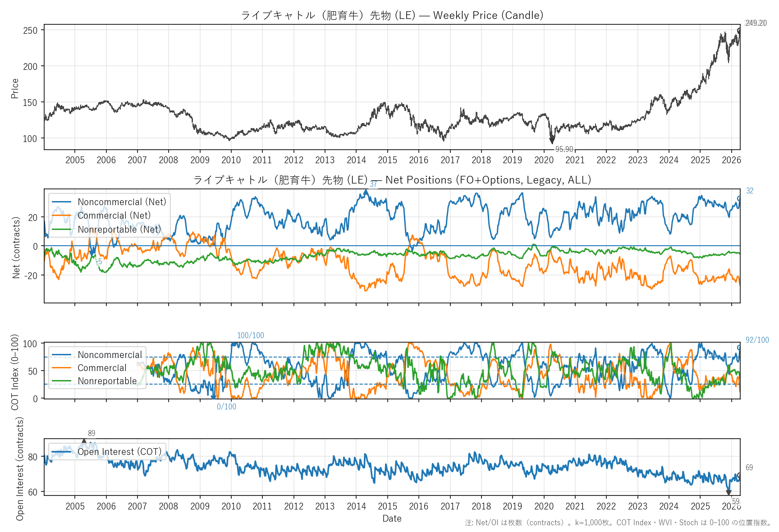Click the 100/100 annotation on COT Index
This screenshot has height=532, width=779.
point(251,335)
